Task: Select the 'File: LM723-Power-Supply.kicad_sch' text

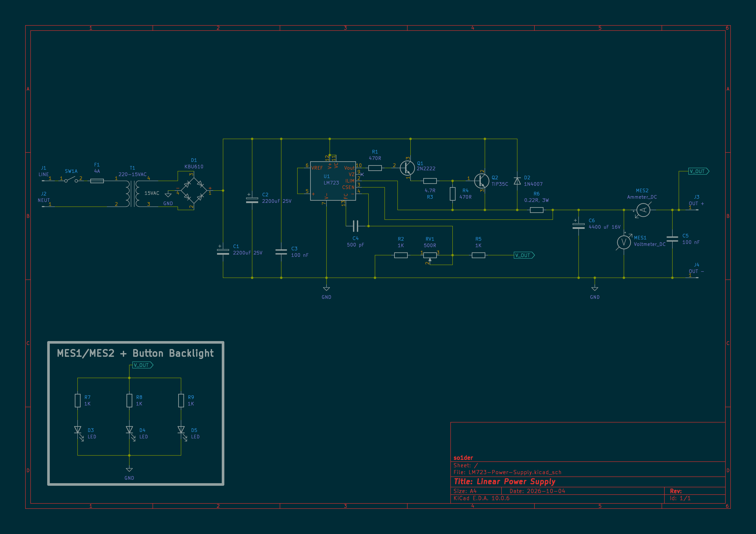Action: pos(507,472)
